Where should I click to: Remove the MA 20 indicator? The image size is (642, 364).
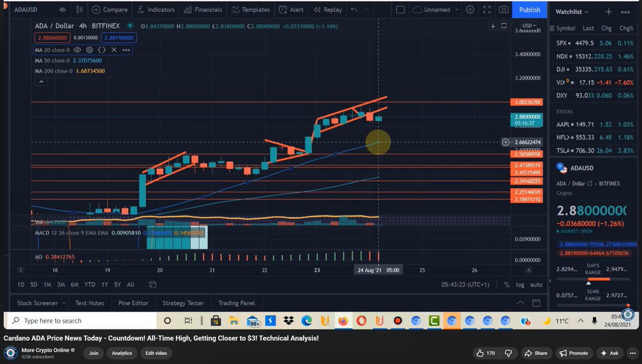pos(113,50)
